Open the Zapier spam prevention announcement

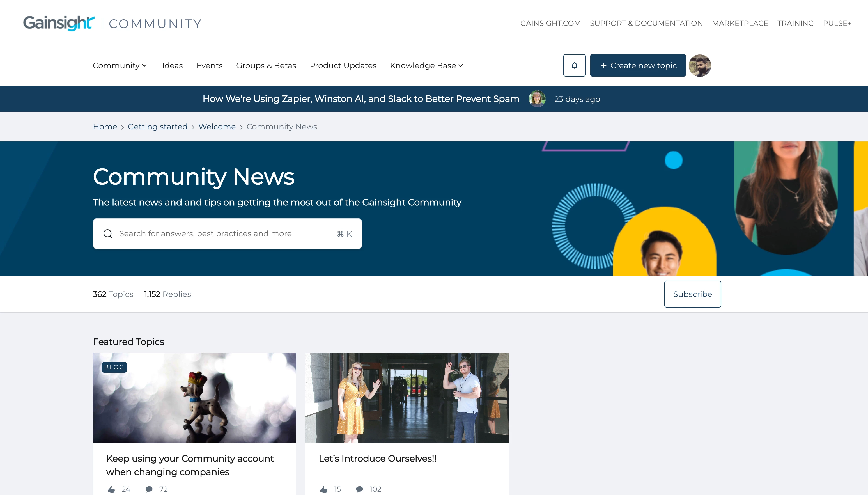[360, 99]
